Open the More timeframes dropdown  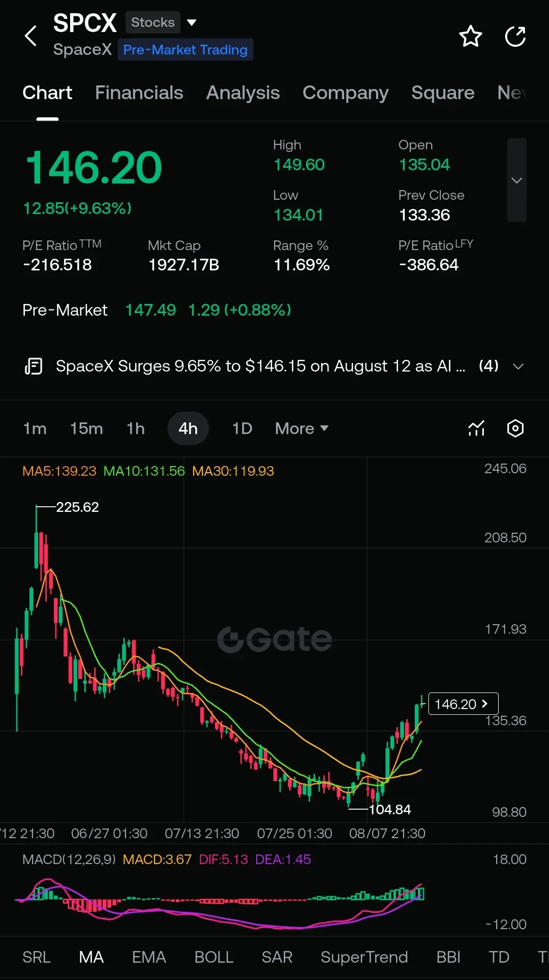(x=301, y=428)
